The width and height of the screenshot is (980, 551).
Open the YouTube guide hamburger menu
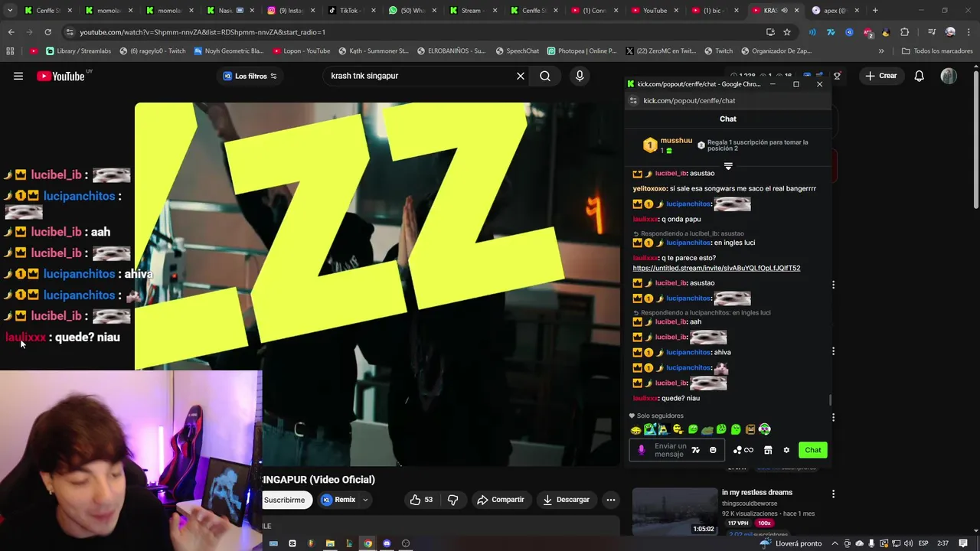pyautogui.click(x=18, y=76)
